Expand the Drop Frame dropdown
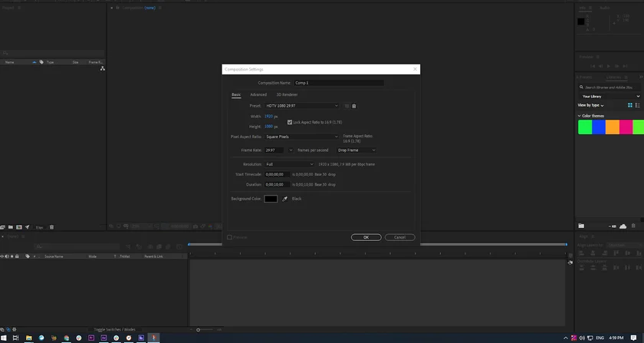This screenshot has height=343, width=644. click(x=356, y=150)
